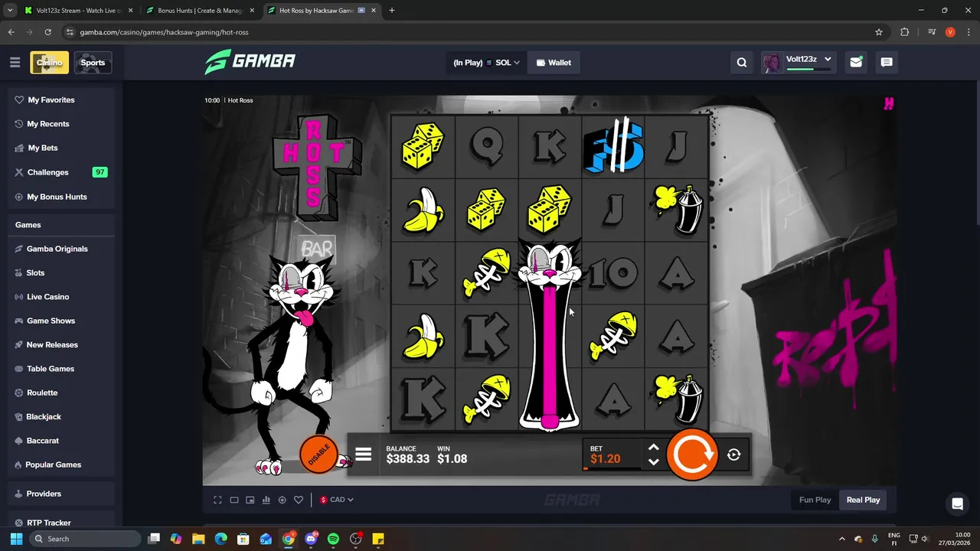
Task: Open a new browser tab
Action: (392, 11)
